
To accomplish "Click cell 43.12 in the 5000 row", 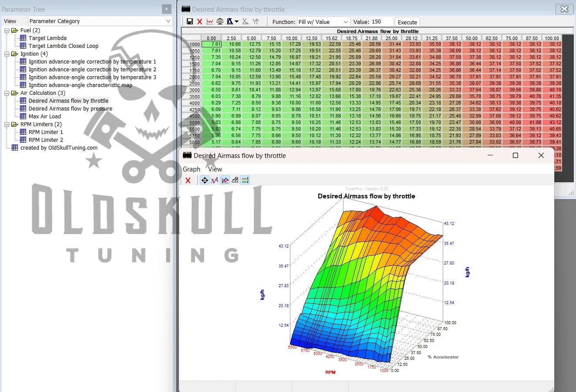I will [x=552, y=122].
